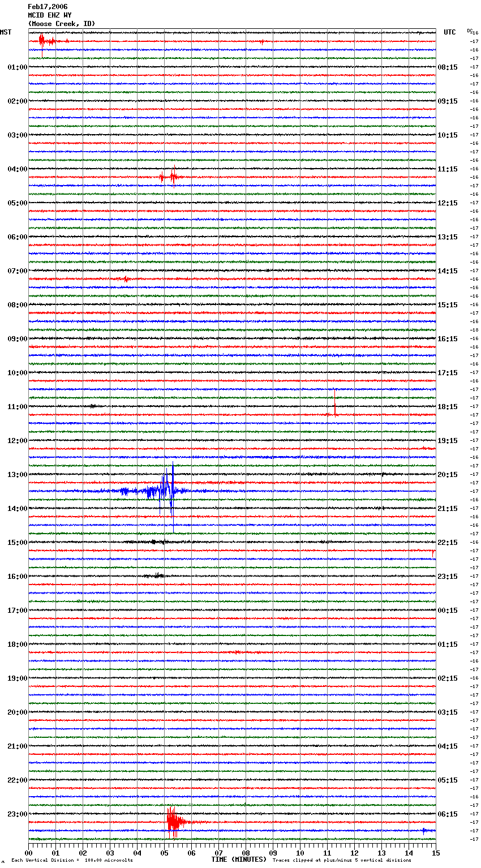
Task: Click the "21:00" MST hour label
Action: [18, 746]
